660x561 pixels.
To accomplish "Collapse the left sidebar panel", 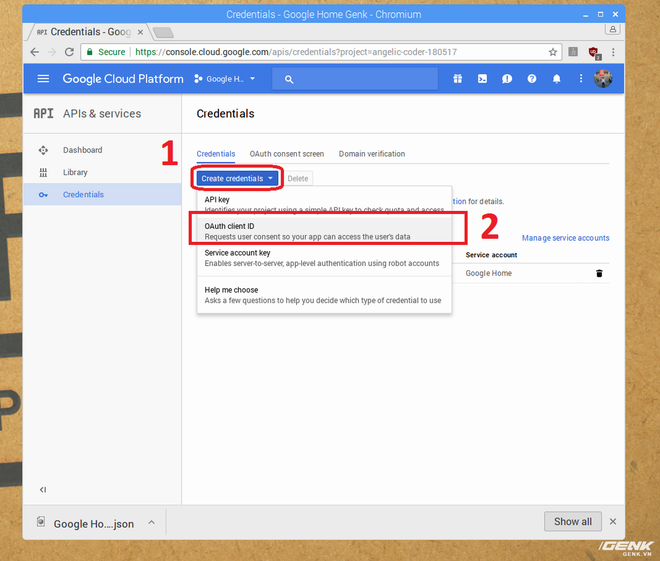I will pos(43,489).
